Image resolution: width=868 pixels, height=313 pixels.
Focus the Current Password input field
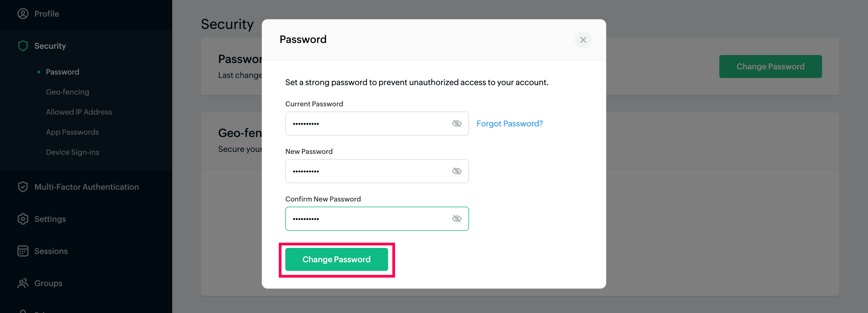[367, 124]
